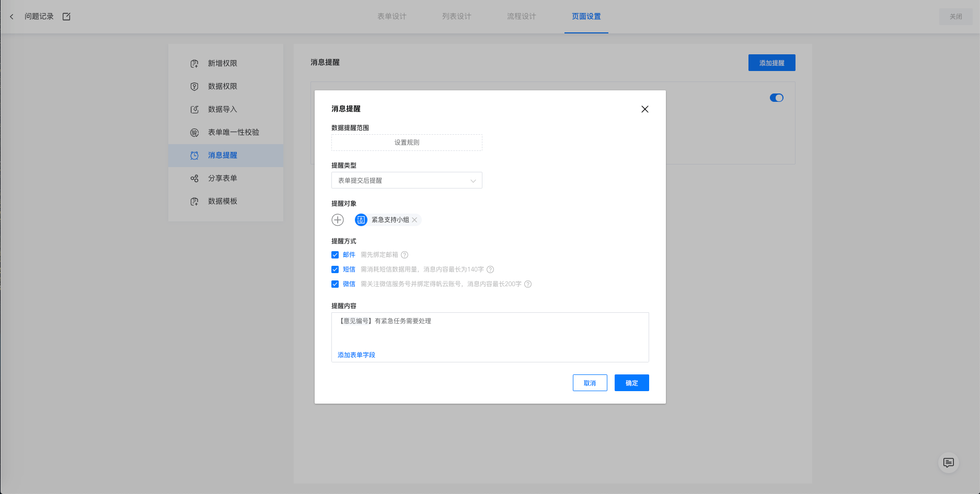The image size is (980, 494).
Task: Click the 数据导入 sidebar icon
Action: pos(194,110)
